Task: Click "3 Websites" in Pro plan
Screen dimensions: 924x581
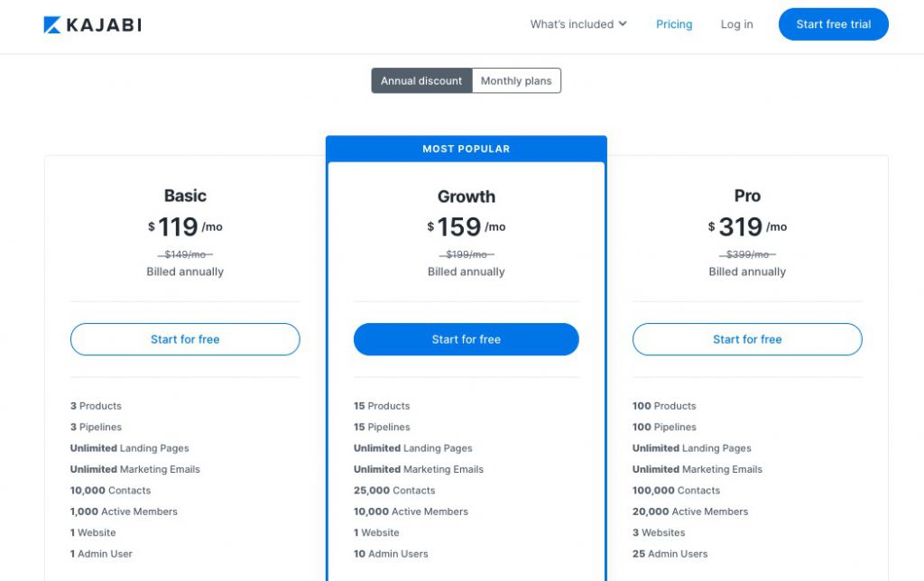Action: 659,532
